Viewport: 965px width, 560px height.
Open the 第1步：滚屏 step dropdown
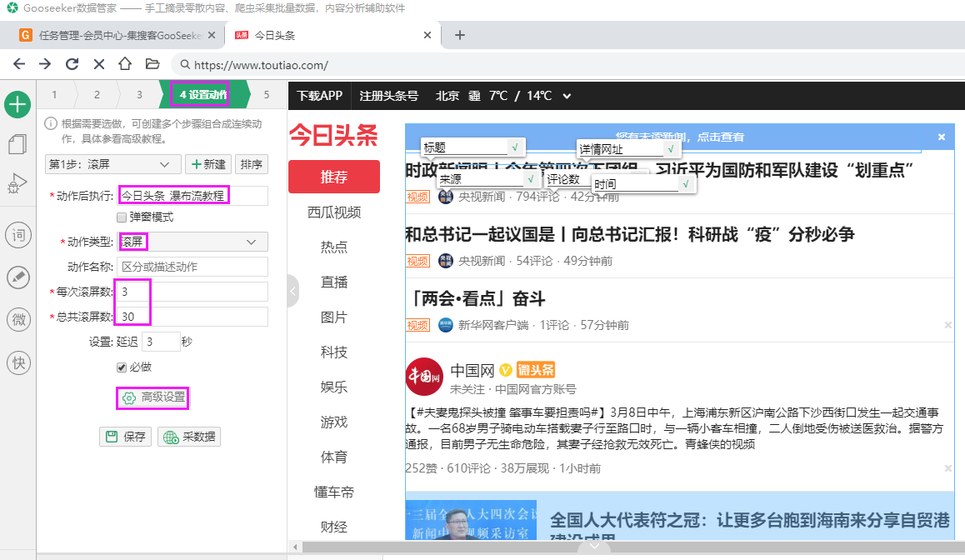[113, 164]
